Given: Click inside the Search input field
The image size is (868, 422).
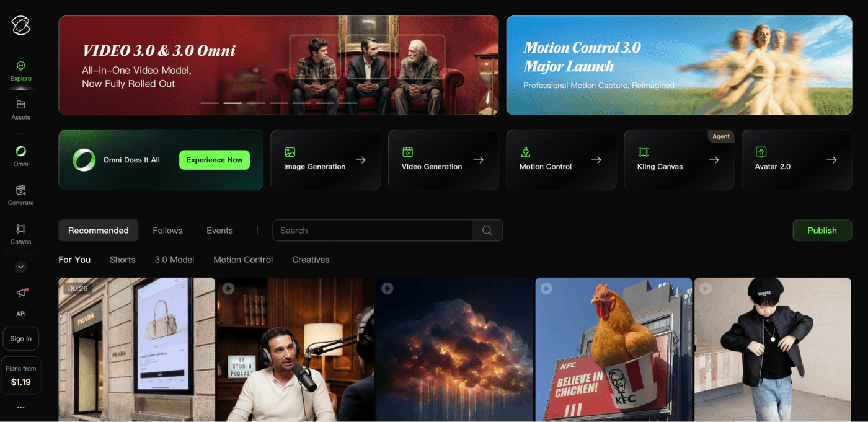Looking at the screenshot, I should [x=372, y=231].
